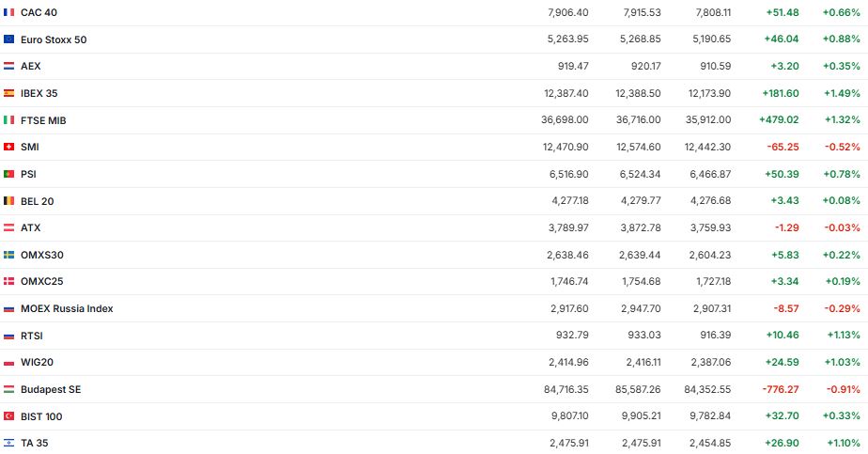Screen dimensions: 868x454
Task: Open the RTSI index link
Action: tap(31, 336)
